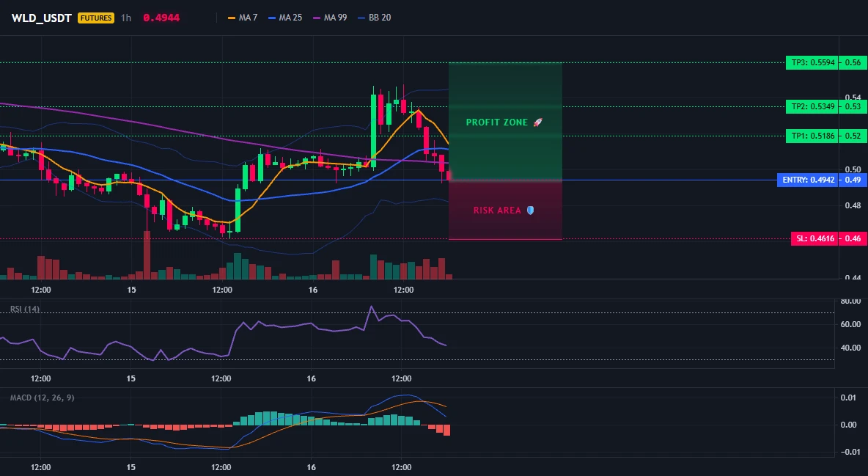This screenshot has width=868, height=476.
Task: Toggle the BB 20 legend entry
Action: (x=374, y=18)
